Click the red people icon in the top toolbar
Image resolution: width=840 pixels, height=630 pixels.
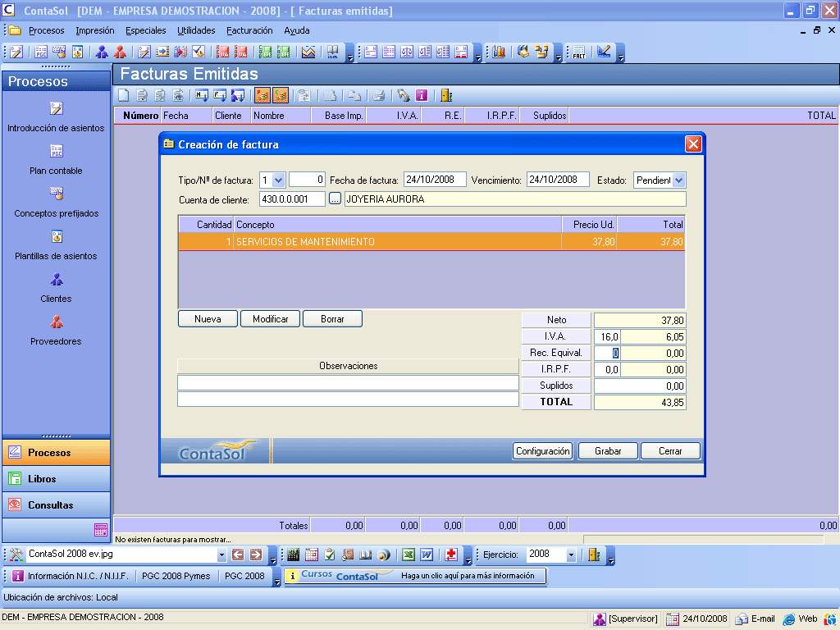120,52
